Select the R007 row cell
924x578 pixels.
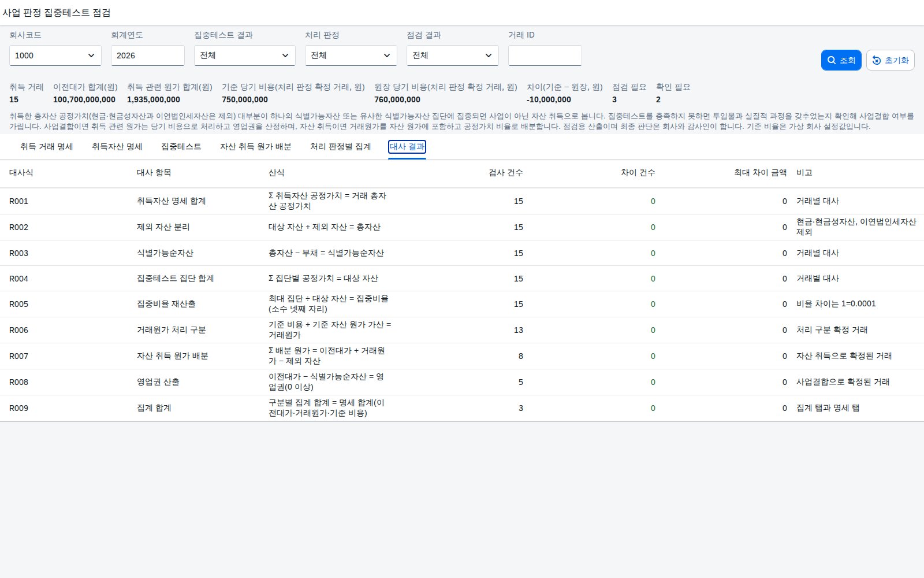point(18,356)
